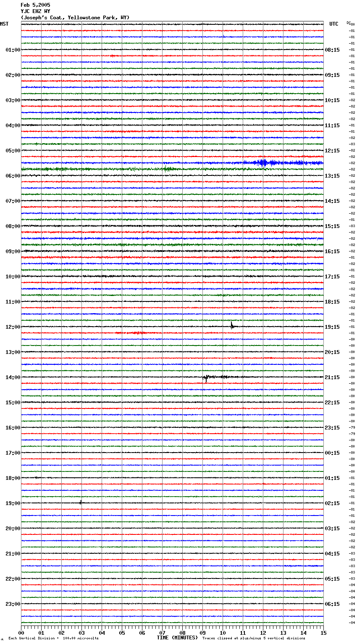Click the black spike on the 12:00 trace
This screenshot has width=357, height=644.
[232, 325]
